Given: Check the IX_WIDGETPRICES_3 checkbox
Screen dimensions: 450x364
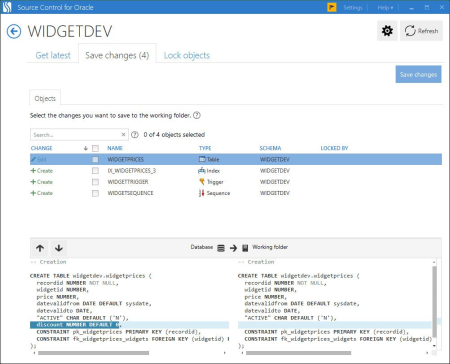Looking at the screenshot, I should 95,171.
